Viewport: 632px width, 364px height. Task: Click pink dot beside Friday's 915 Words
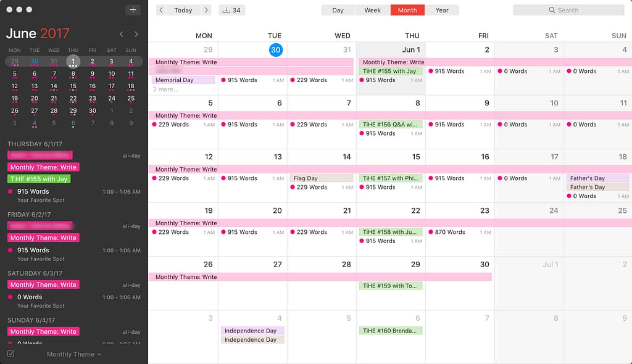[10, 250]
